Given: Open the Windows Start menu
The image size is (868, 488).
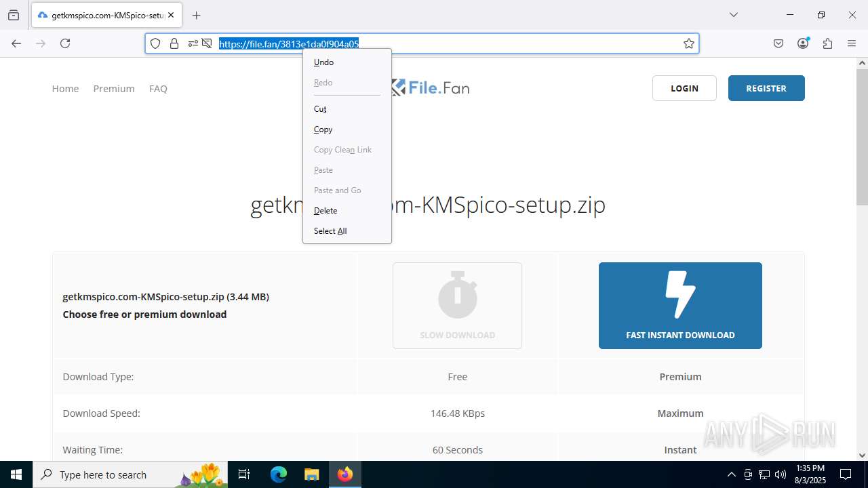Looking at the screenshot, I should pos(16,474).
